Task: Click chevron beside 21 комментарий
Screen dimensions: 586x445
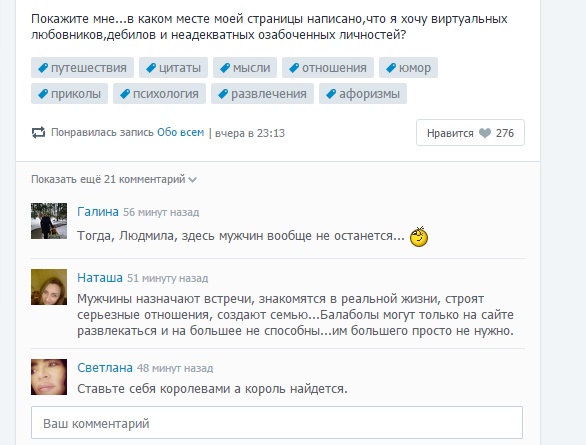Action: coord(192,180)
